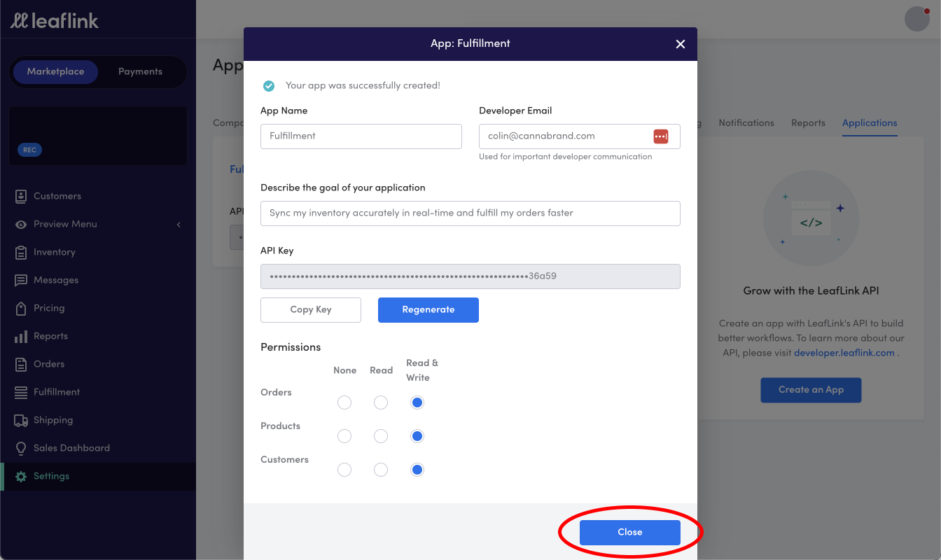This screenshot has width=941, height=560.
Task: Click the Regenerate button
Action: tap(428, 309)
